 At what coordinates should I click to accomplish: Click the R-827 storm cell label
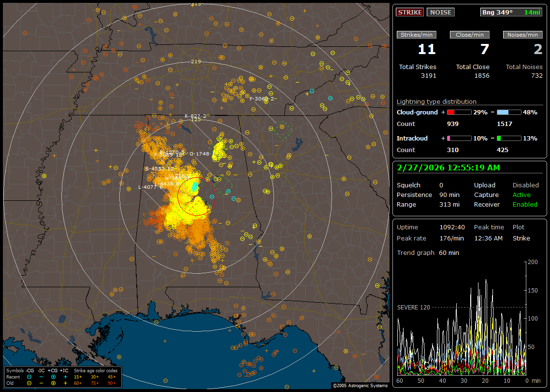(195, 116)
